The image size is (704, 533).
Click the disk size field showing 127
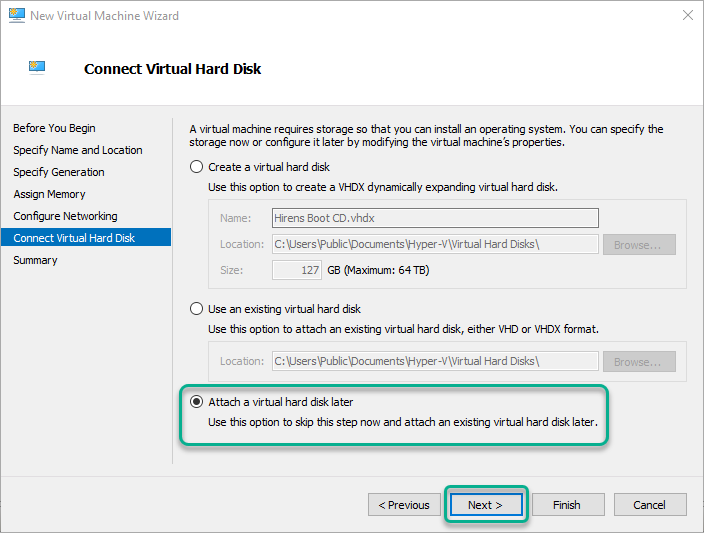(x=297, y=270)
